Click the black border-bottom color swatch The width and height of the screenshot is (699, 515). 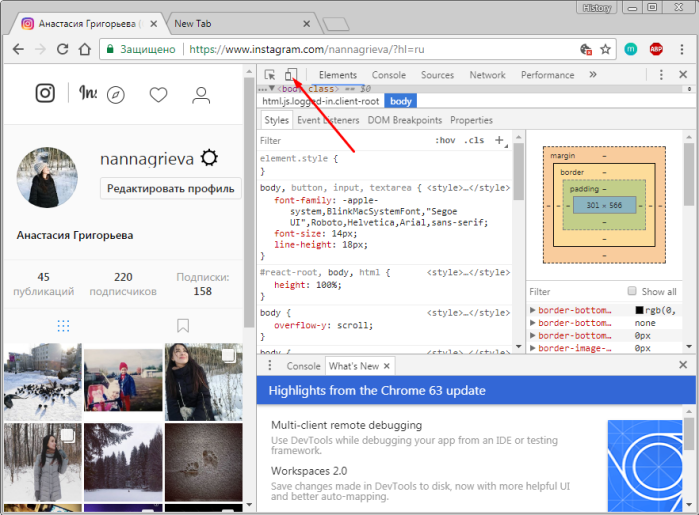(639, 310)
